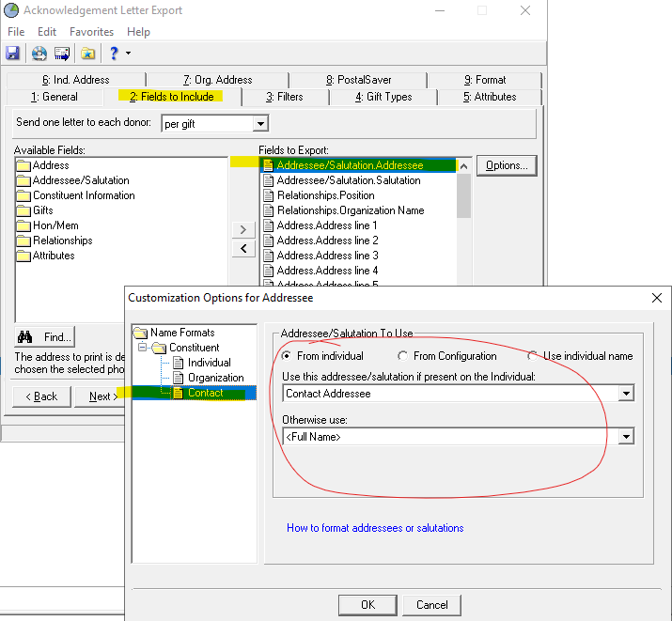This screenshot has height=621, width=672.
Task: Open the Favorites menu
Action: click(x=91, y=32)
